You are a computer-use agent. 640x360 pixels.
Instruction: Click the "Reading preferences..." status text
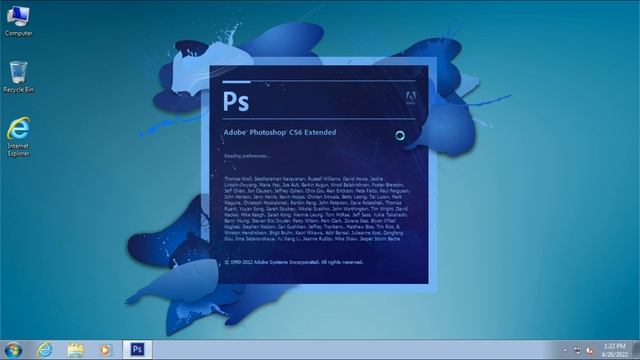coord(247,156)
